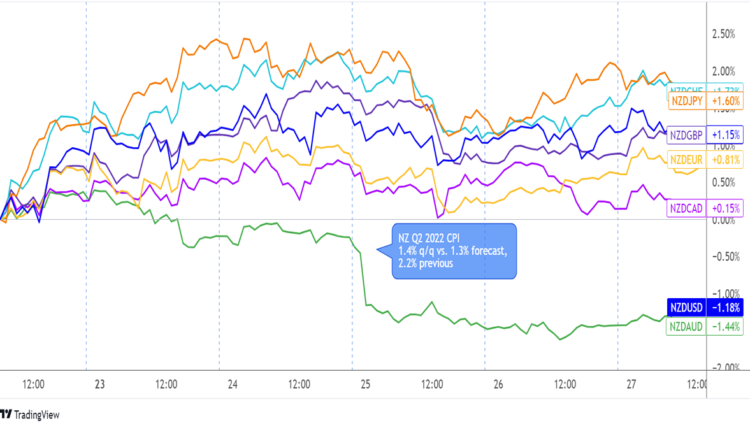The image size is (750, 430).
Task: Click date 26 on the time axis
Action: coord(498,384)
